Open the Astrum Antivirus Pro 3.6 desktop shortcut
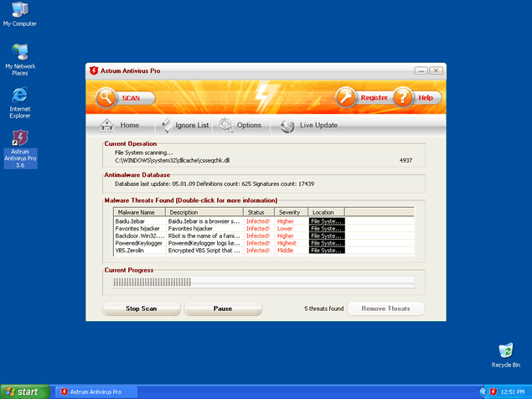 click(x=19, y=139)
